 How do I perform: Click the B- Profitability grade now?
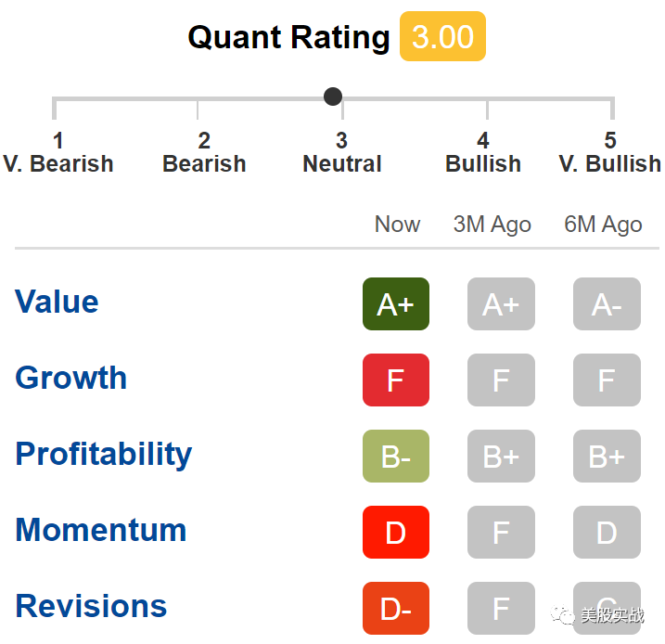(396, 456)
